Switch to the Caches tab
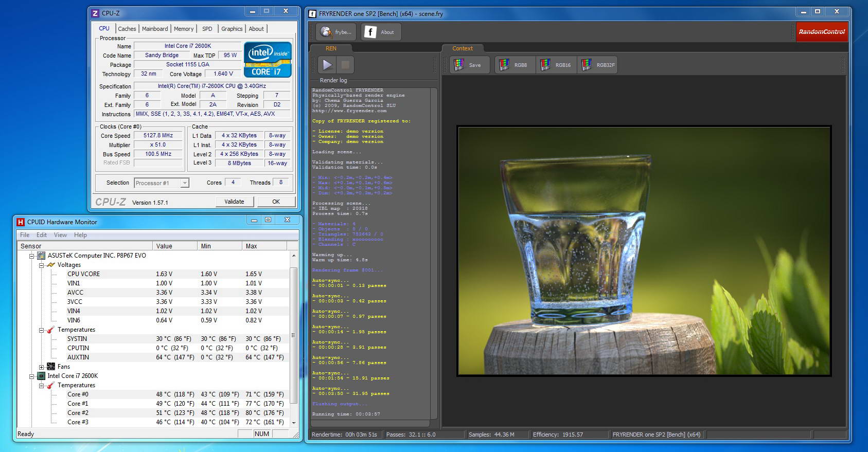 pyautogui.click(x=127, y=29)
